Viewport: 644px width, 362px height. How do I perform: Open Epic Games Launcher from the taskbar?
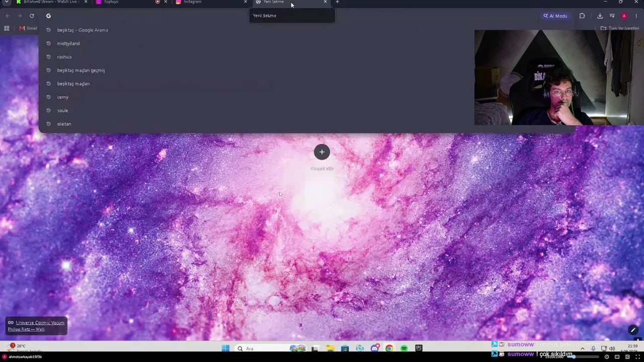419,348
